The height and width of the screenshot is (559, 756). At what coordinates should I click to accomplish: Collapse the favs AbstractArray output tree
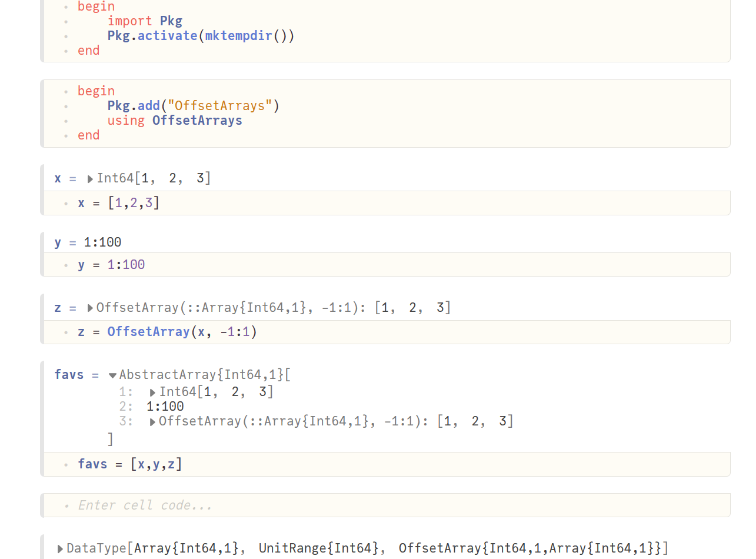(x=112, y=375)
